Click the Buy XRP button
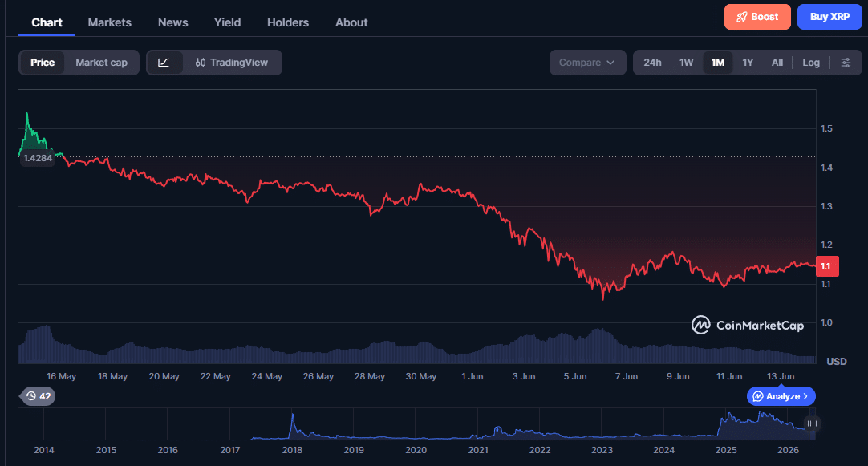 (829, 17)
